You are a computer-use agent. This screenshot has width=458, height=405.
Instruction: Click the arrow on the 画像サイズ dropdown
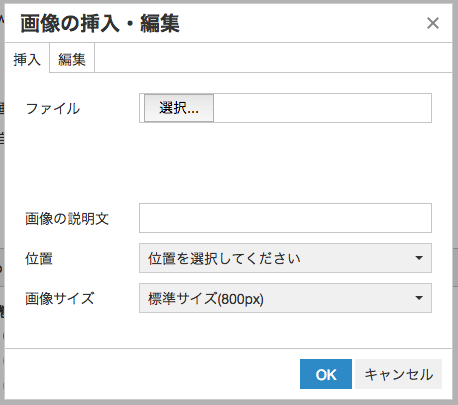coord(419,298)
